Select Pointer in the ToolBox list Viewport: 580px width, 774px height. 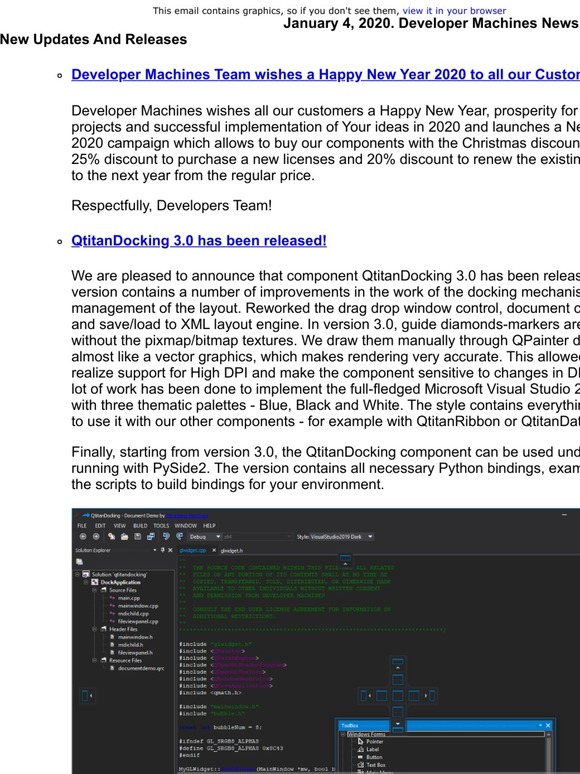click(x=375, y=741)
